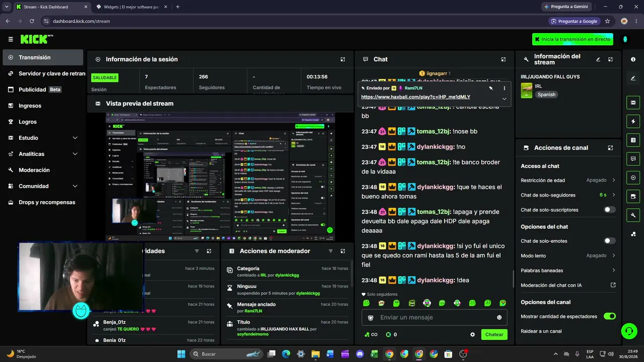Open the haxball.com link in pinned message
This screenshot has width=644, height=362.
coord(416,97)
